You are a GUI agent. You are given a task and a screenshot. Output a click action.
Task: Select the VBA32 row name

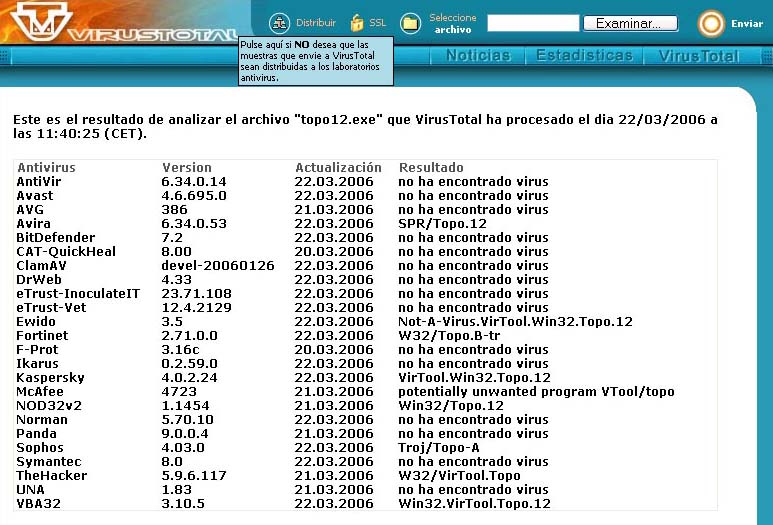pos(38,504)
